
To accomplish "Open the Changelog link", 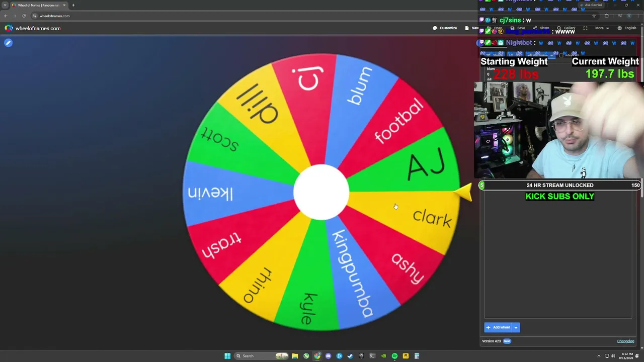I will click(x=625, y=341).
